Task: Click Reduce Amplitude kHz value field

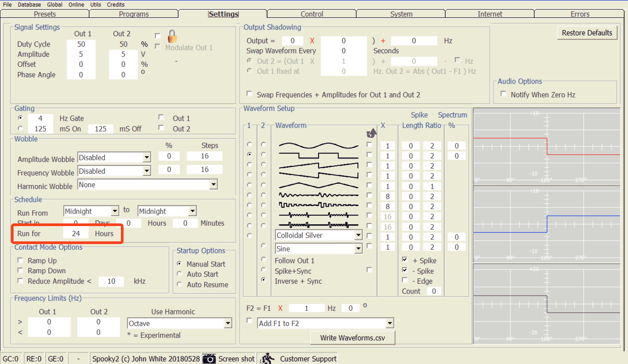Action: [x=111, y=281]
